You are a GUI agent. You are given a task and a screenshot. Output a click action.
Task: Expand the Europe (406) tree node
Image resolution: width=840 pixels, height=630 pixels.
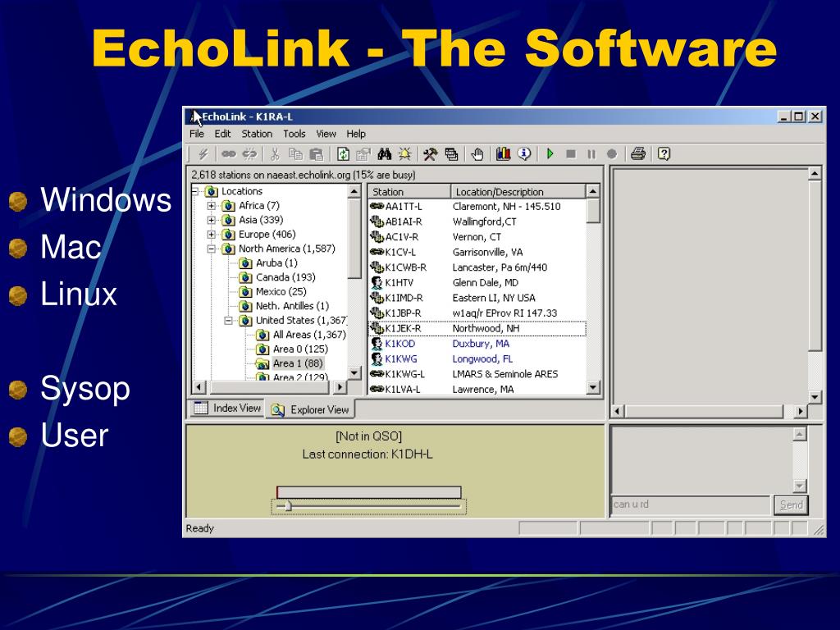point(212,235)
